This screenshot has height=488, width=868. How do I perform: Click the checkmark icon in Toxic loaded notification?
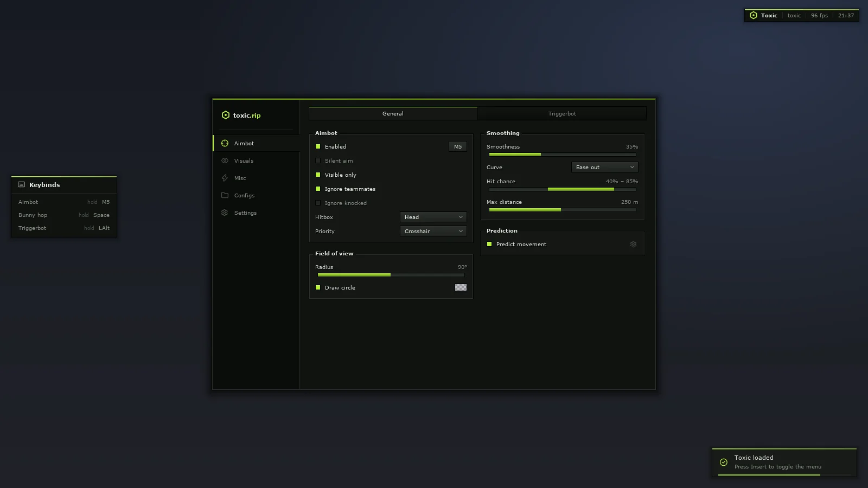723,462
